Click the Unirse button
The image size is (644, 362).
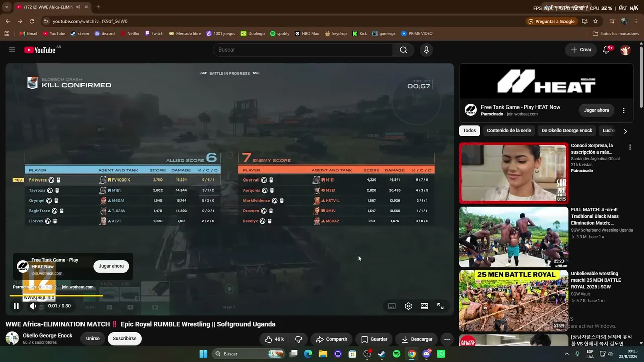click(x=93, y=339)
